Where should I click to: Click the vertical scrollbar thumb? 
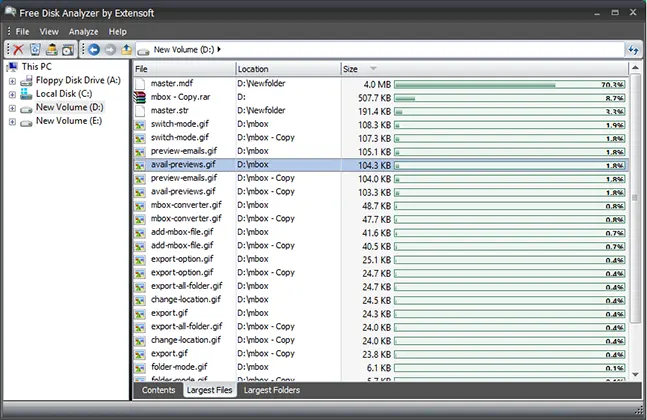635,198
